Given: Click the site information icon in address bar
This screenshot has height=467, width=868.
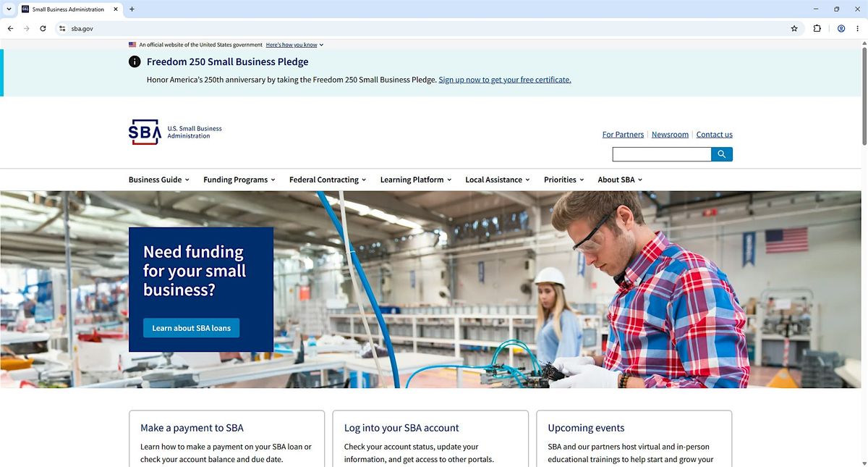Looking at the screenshot, I should [62, 29].
